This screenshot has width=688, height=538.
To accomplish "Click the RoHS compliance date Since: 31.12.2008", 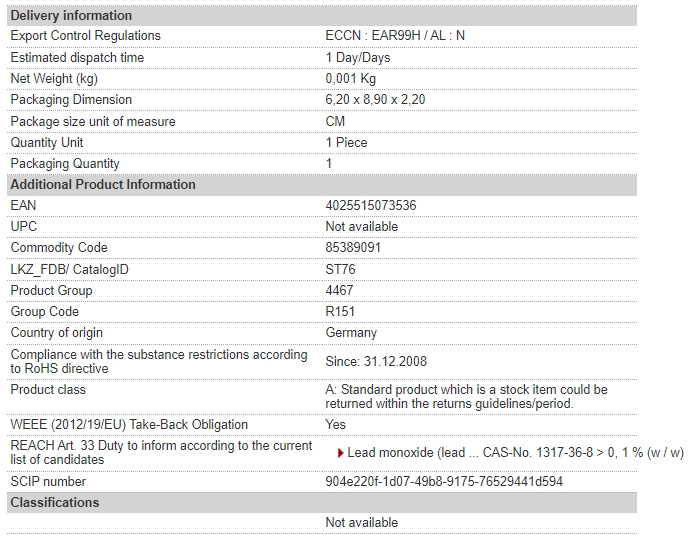I will click(x=376, y=362).
